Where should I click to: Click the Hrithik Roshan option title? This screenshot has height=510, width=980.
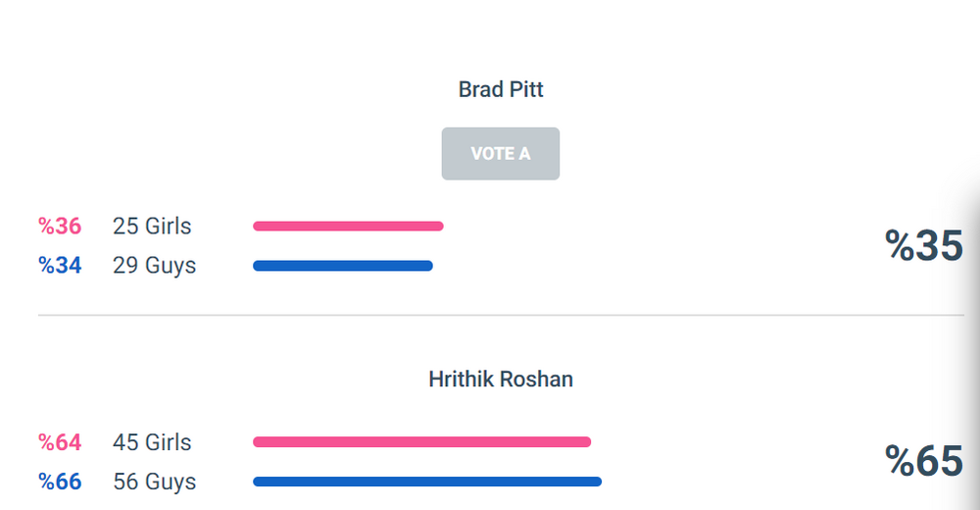pos(500,380)
